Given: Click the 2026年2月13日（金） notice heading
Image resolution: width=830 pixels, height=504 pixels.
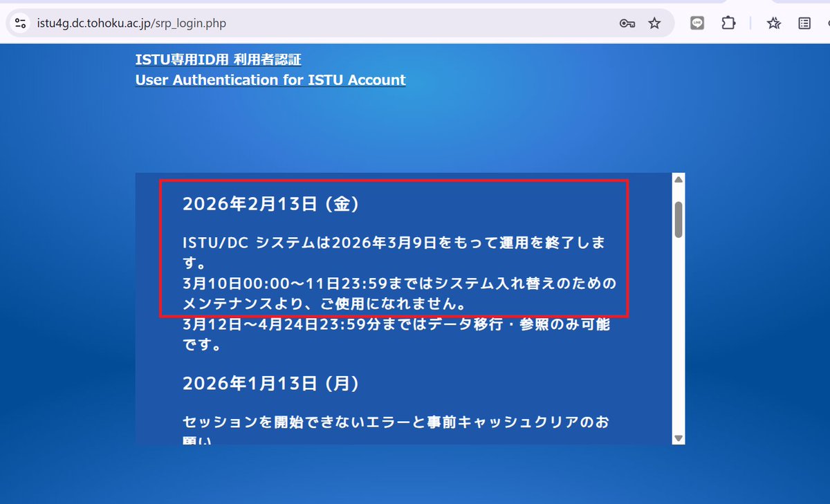Looking at the screenshot, I should click(270, 204).
